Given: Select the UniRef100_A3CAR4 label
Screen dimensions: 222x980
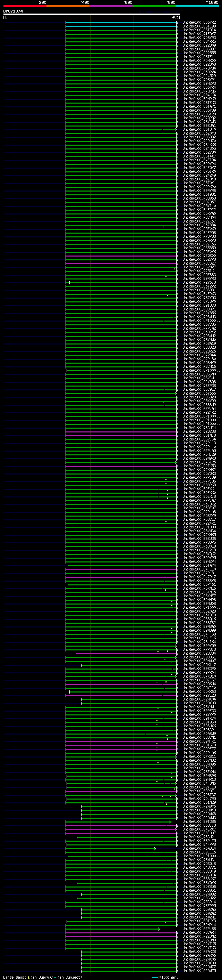Looking at the screenshot, I should pos(199,932).
